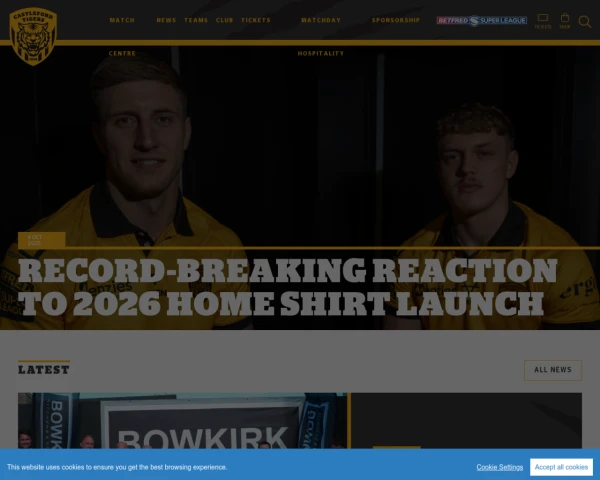Screen dimensions: 600x480
Task: Click the Castleford Tigers crest logo
Action: click(33, 37)
